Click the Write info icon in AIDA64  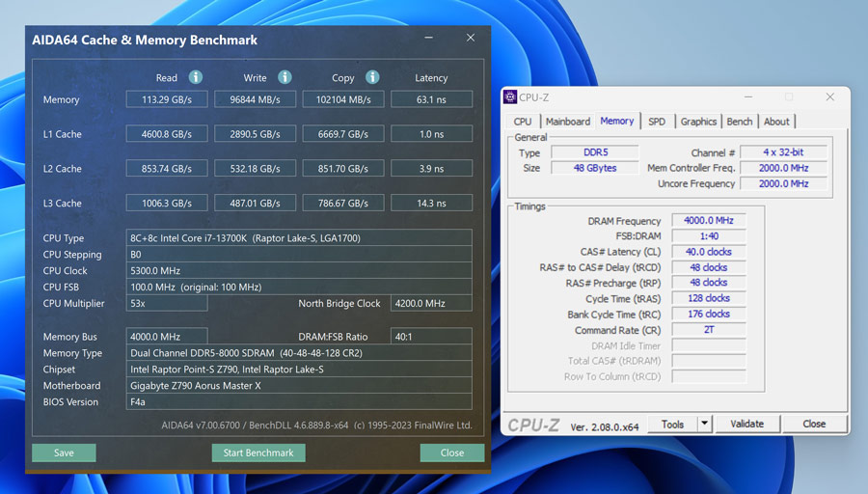click(x=285, y=77)
